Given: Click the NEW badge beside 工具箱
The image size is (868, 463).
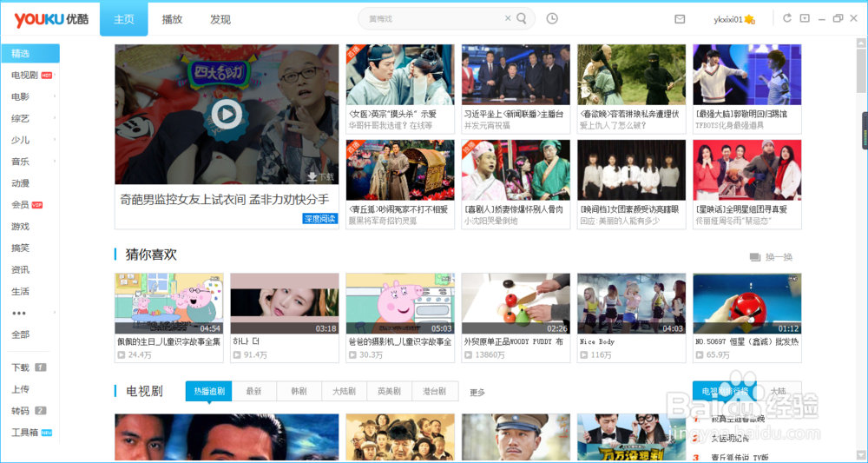Looking at the screenshot, I should 47,433.
